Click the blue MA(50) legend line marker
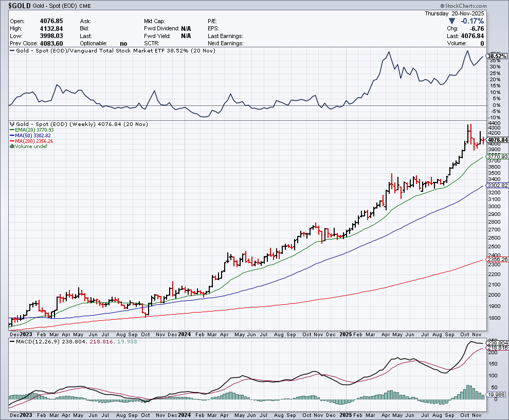The width and height of the screenshot is (509, 420). [x=12, y=135]
